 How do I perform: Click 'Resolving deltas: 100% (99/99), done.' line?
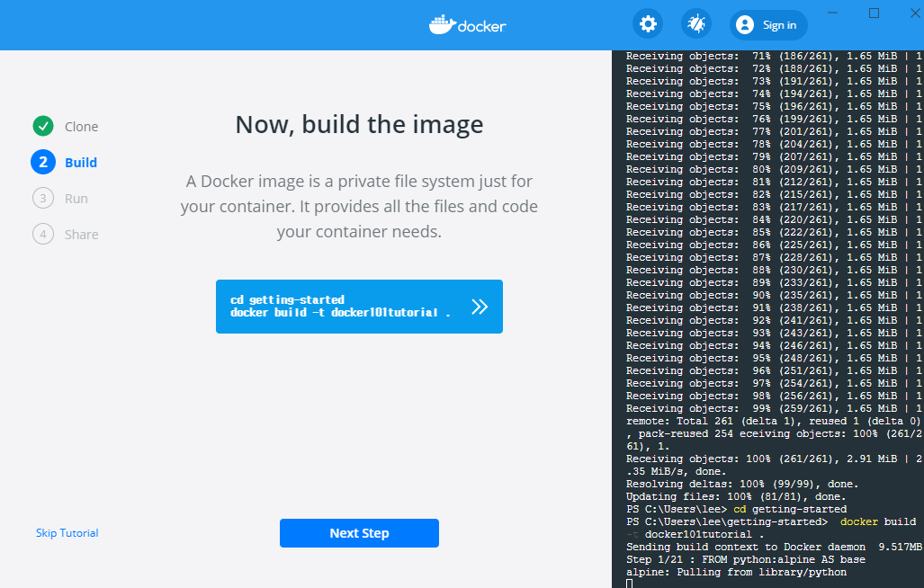[742, 484]
